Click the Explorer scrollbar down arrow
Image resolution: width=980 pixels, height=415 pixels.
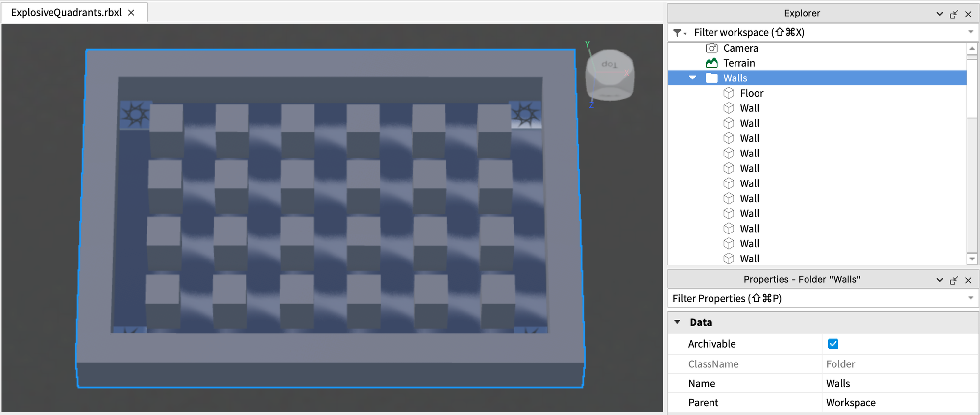coord(972,259)
